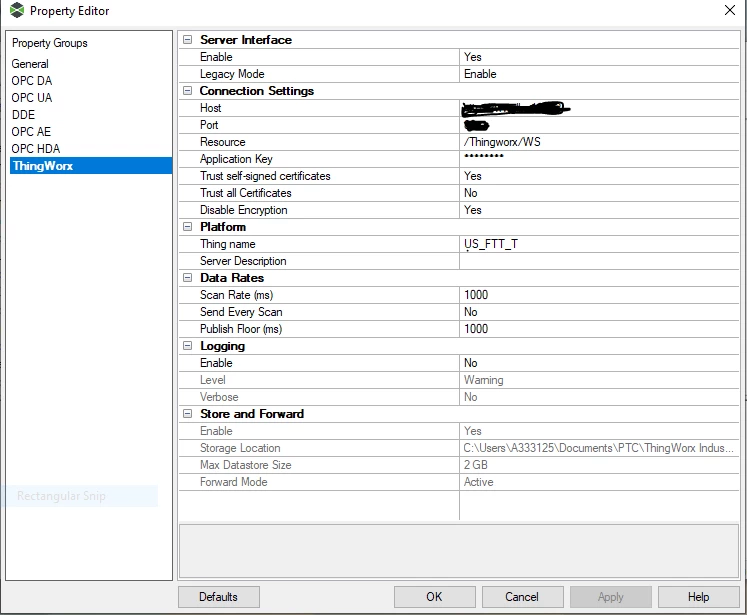Click the OK button
The image size is (747, 615).
(x=434, y=597)
